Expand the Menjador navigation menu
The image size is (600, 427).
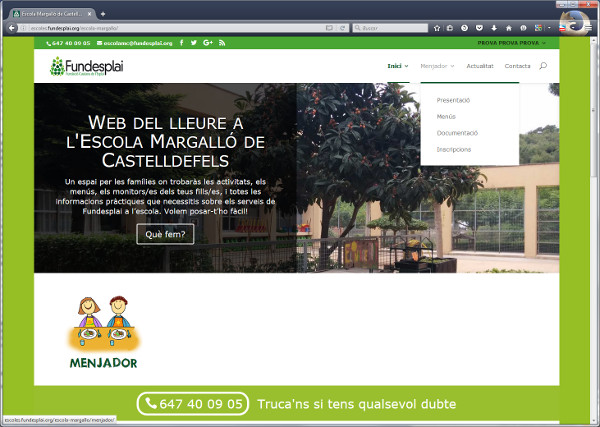click(437, 66)
